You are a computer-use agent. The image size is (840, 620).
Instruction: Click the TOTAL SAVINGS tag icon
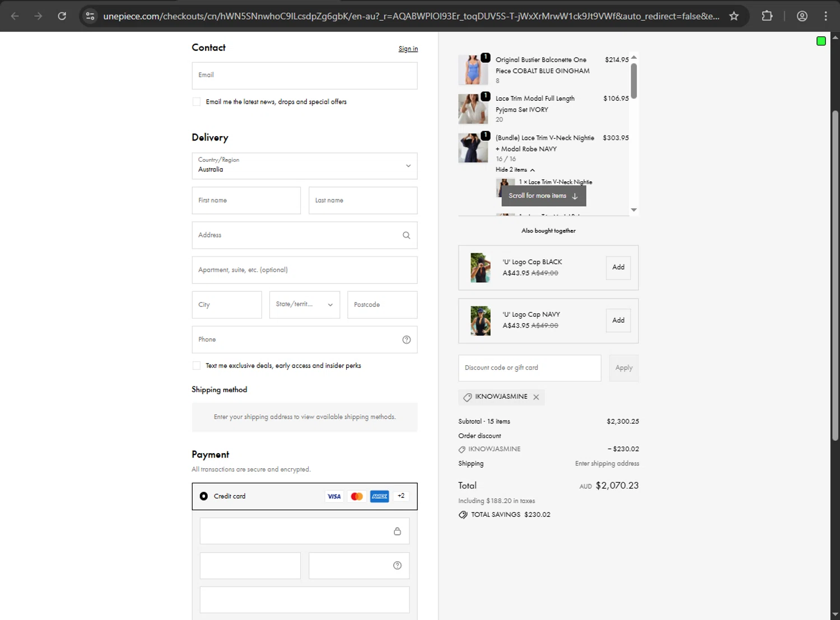tap(463, 515)
